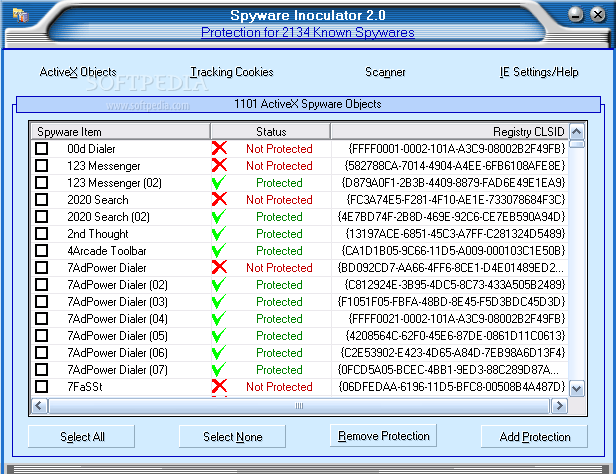This screenshot has width=616, height=474.
Task: Select the 2nd Thought item name
Action: pos(97,234)
